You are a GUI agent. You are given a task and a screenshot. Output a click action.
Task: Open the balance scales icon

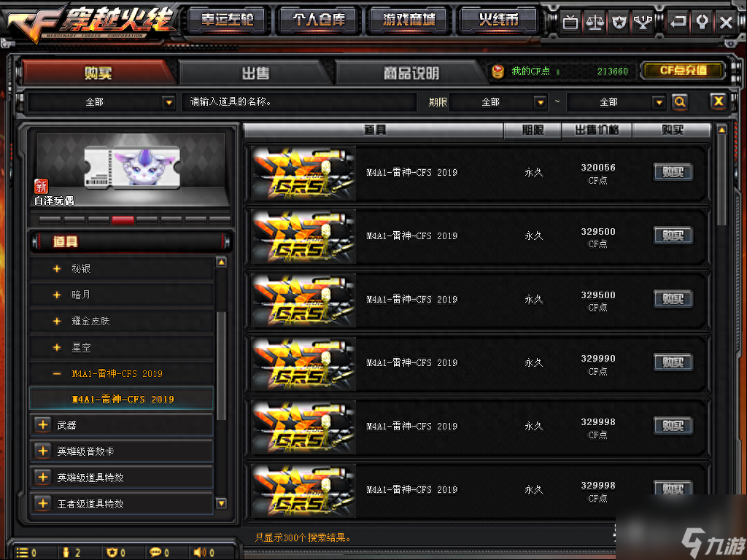pyautogui.click(x=595, y=22)
